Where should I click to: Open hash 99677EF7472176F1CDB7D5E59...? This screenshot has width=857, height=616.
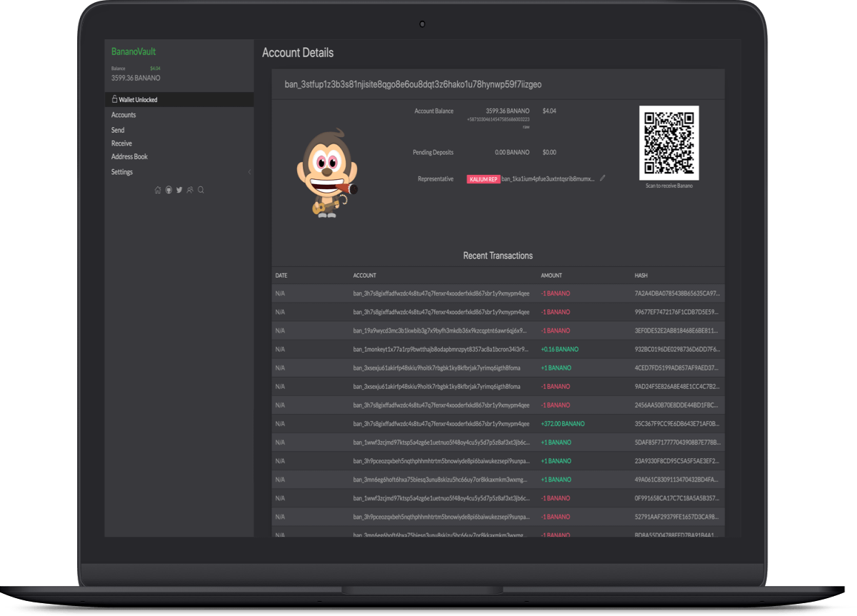click(677, 312)
